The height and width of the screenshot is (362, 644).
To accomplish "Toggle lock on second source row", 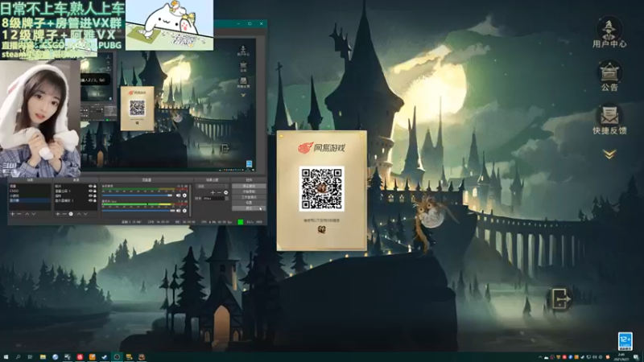I will [95, 191].
